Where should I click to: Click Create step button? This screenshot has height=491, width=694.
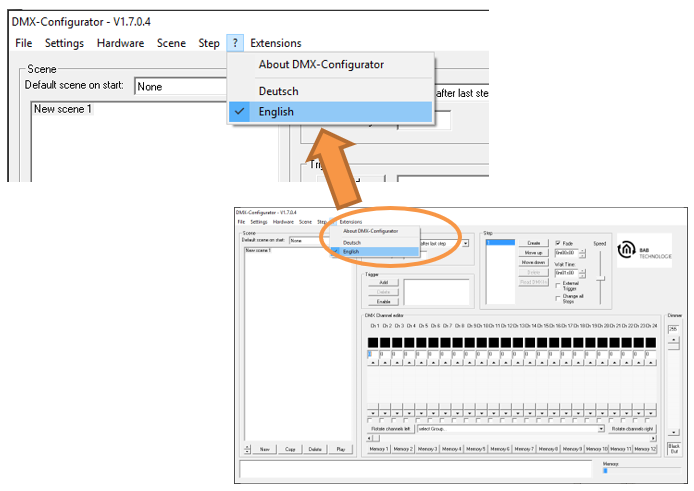[x=533, y=243]
